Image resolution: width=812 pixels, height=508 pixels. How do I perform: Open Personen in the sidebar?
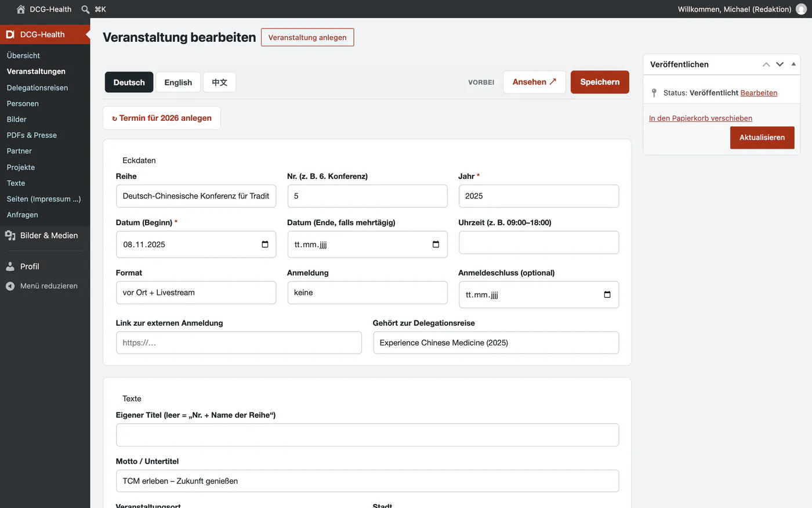point(23,103)
